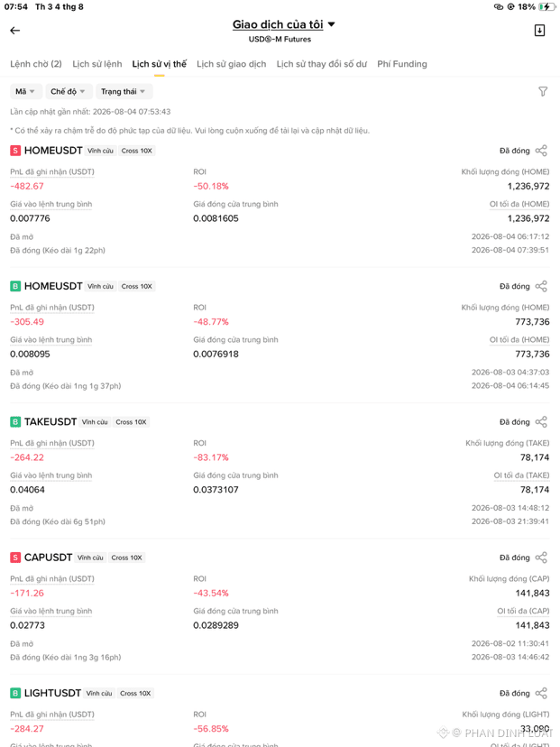This screenshot has width=560, height=747.
Task: Share the HOMEUSDT long position loss -305.49
Action: point(541,286)
